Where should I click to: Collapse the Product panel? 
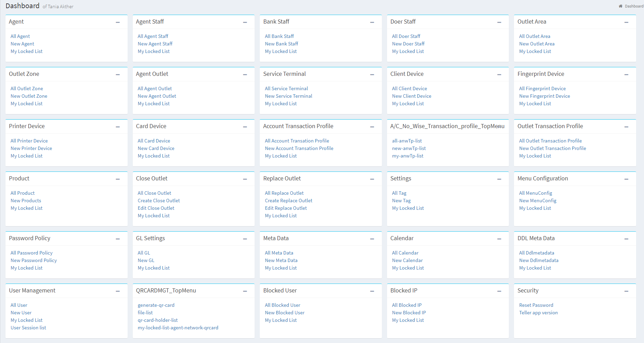pos(118,179)
